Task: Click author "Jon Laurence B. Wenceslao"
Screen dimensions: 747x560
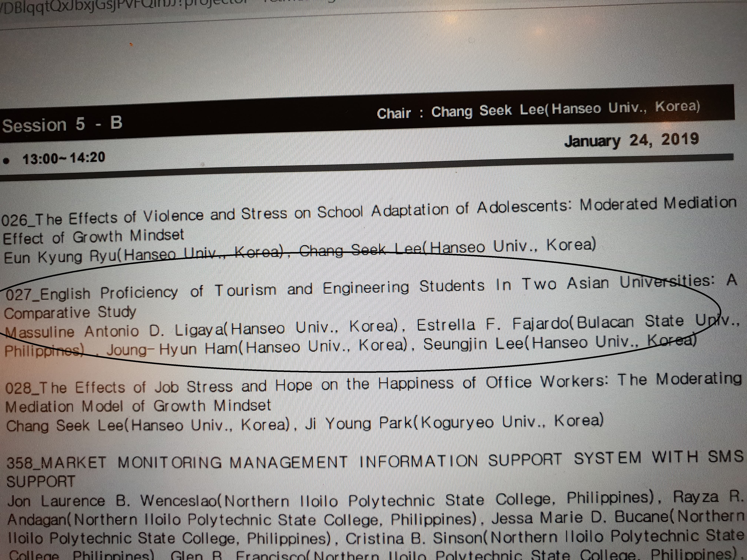Action: pyautogui.click(x=112, y=501)
